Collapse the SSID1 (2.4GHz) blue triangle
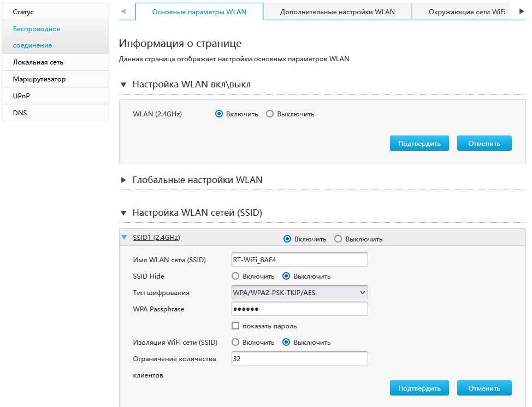 pyautogui.click(x=124, y=238)
